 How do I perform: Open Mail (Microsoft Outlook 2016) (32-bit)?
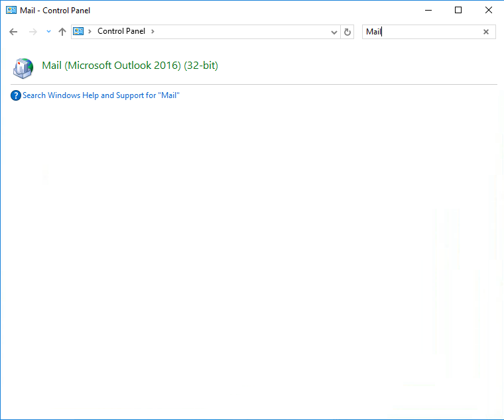tap(130, 66)
